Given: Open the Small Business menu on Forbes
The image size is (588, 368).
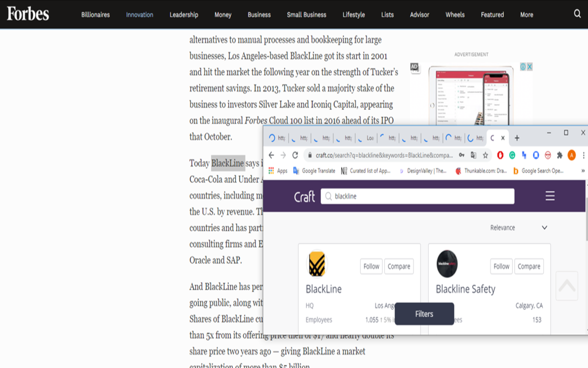Looking at the screenshot, I should click(306, 15).
